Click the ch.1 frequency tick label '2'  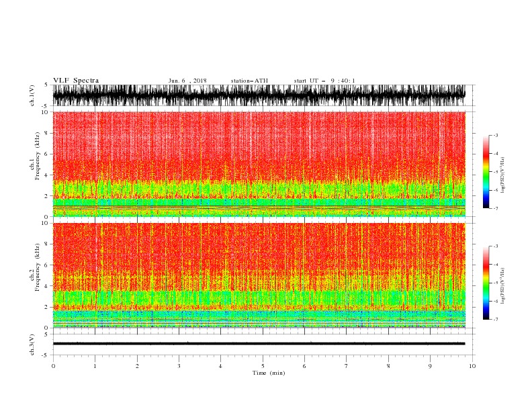coord(46,196)
